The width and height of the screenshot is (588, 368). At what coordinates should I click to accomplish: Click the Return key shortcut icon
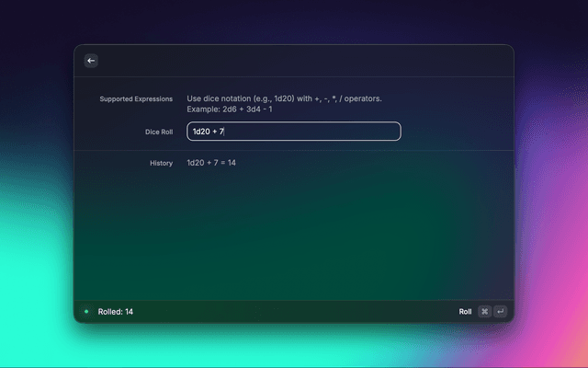pos(500,312)
